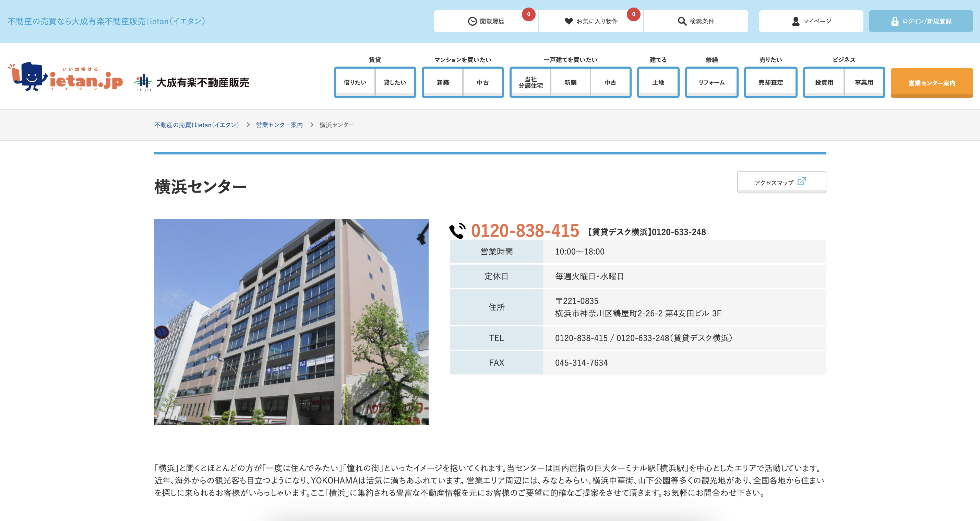Click the favorites count badge
Screen dimensions: 980x521
633,14
